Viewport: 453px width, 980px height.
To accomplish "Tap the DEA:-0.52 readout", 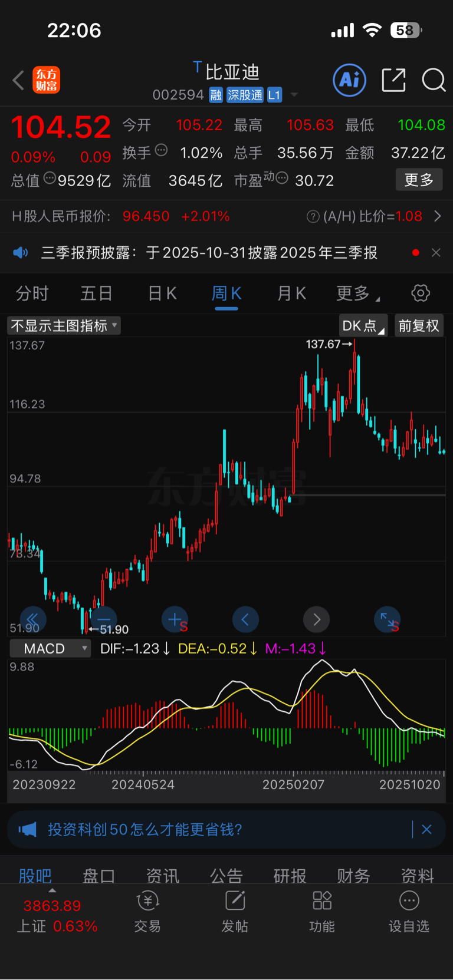I will [218, 648].
